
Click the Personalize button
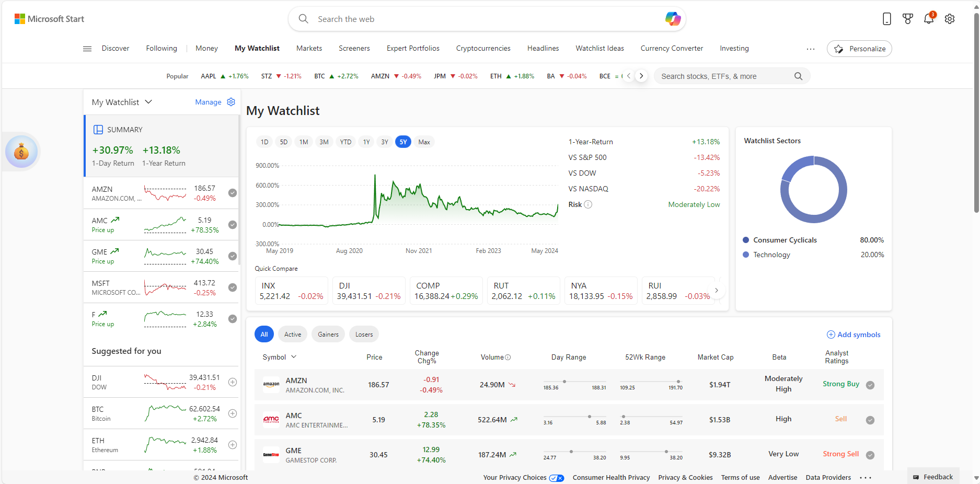click(859, 49)
